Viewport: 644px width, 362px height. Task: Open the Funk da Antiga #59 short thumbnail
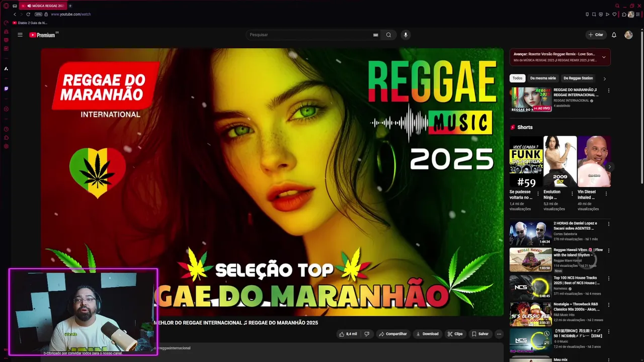click(526, 161)
